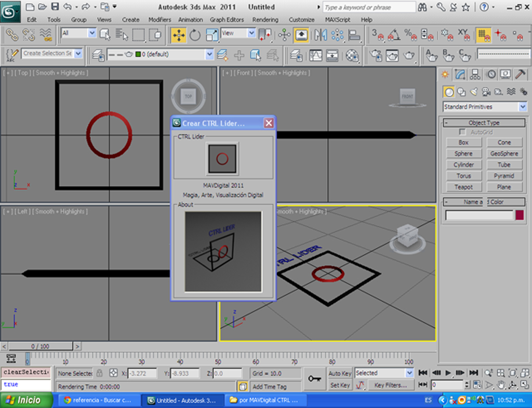532x408 pixels.
Task: Open the MAXScript menu
Action: point(338,20)
